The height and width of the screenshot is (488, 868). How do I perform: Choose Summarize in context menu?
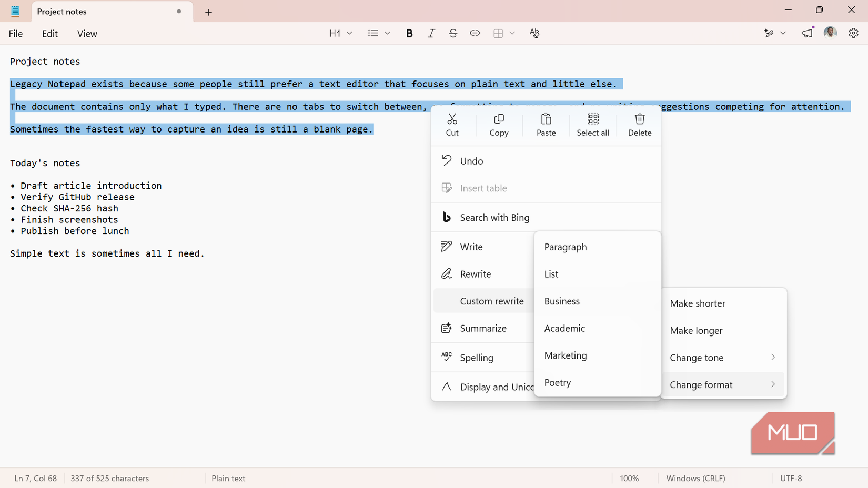[x=483, y=328]
